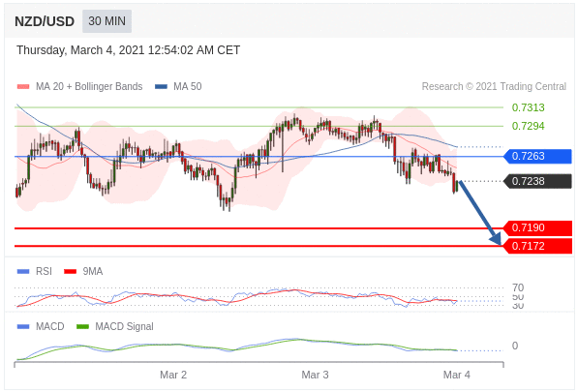
Task: Click the 0.7190 support price tag
Action: coord(537,228)
